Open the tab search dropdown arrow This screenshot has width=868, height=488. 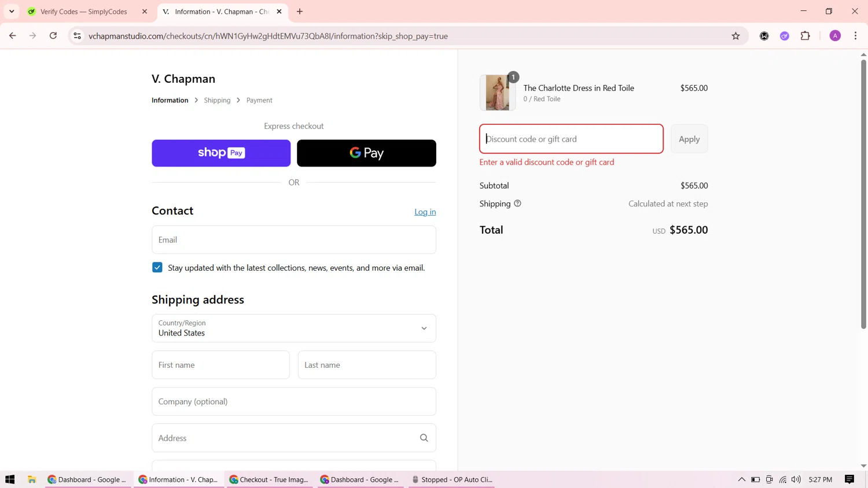pos(12,12)
